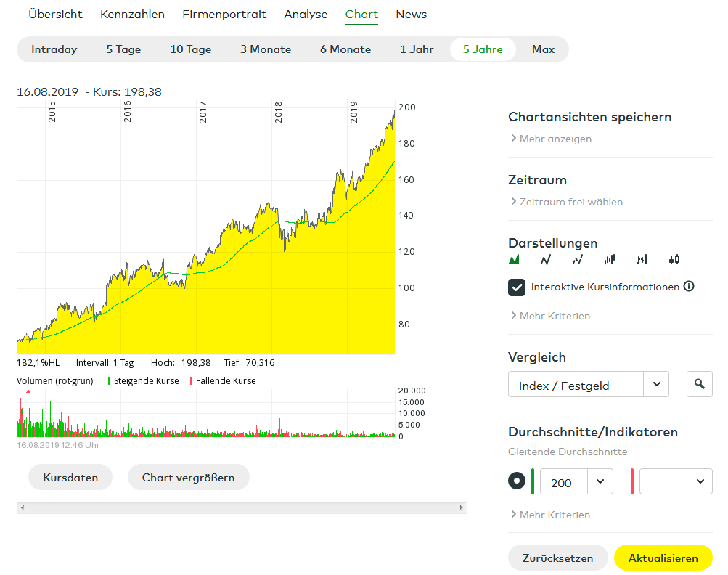This screenshot has width=728, height=575.
Task: Open the 200 moving average dropdown
Action: [x=600, y=482]
